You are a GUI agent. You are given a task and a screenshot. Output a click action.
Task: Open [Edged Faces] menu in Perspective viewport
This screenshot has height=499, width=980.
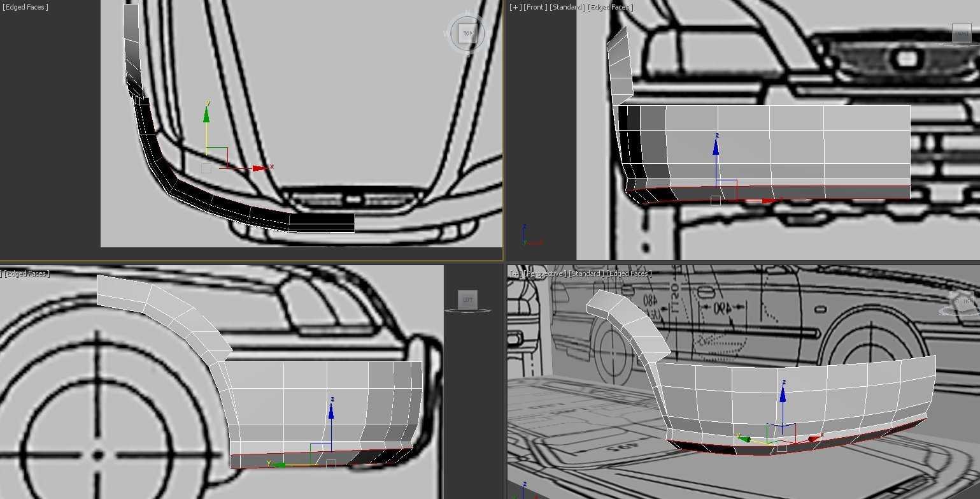click(x=629, y=273)
